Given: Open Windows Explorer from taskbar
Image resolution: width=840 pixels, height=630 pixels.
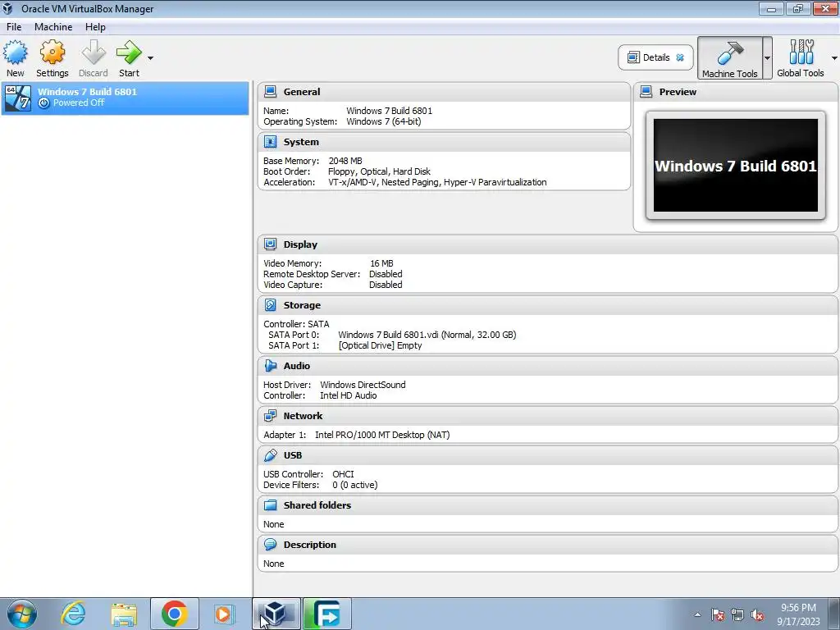Looking at the screenshot, I should tap(124, 614).
